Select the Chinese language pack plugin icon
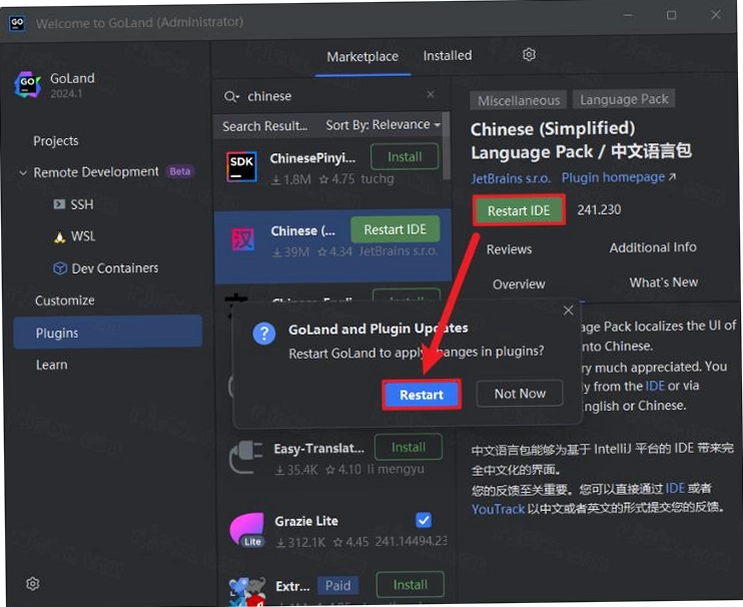 pos(243,239)
